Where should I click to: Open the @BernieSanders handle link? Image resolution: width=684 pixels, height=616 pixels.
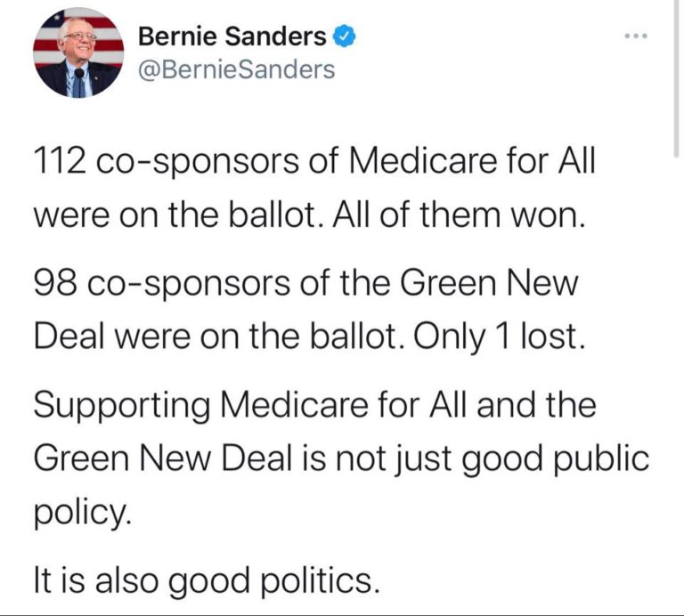[237, 69]
